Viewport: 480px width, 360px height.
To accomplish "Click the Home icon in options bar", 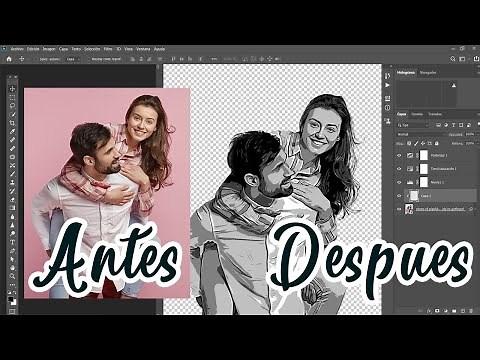I will (9, 59).
